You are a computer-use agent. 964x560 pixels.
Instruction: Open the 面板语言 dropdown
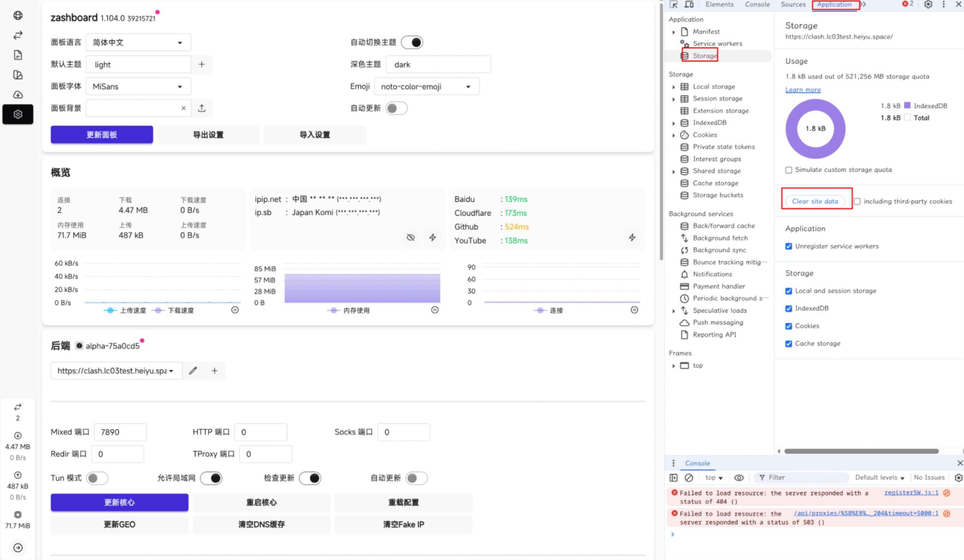138,43
